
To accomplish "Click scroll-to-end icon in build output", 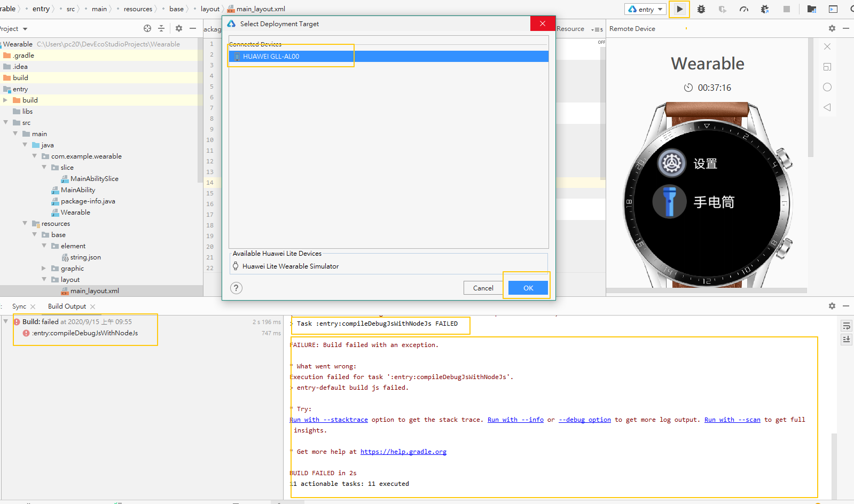I will pyautogui.click(x=847, y=339).
